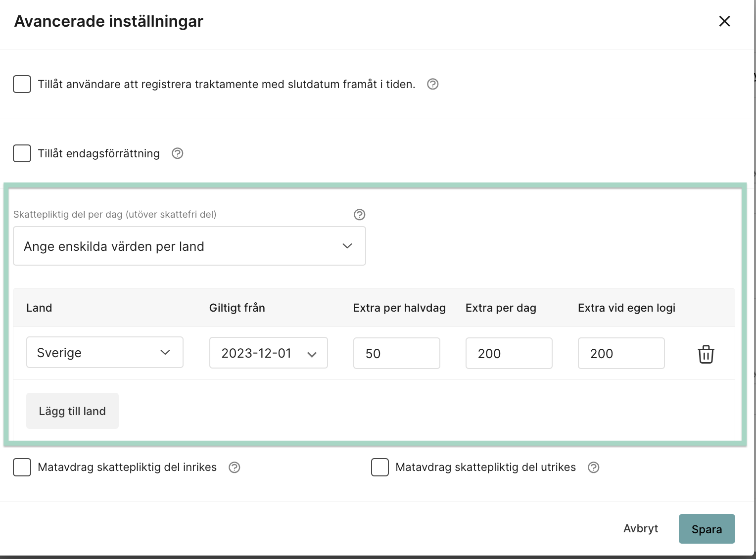Viewport: 756px width, 559px height.
Task: Click the Skattepliktig del per dag label
Action: click(x=115, y=214)
